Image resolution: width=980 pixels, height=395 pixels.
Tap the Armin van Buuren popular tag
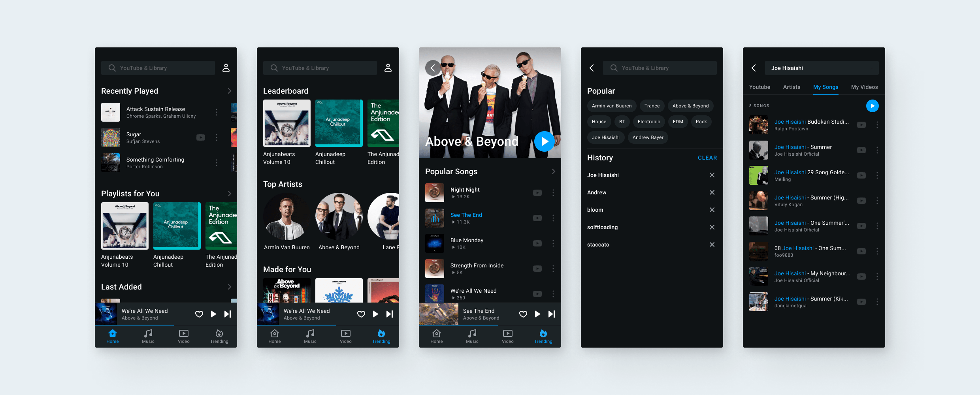click(x=612, y=106)
